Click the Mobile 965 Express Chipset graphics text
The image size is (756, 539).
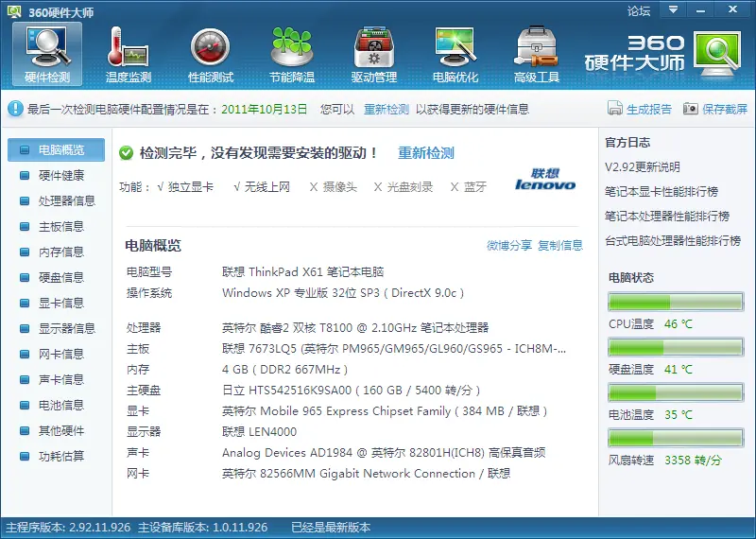pos(385,411)
